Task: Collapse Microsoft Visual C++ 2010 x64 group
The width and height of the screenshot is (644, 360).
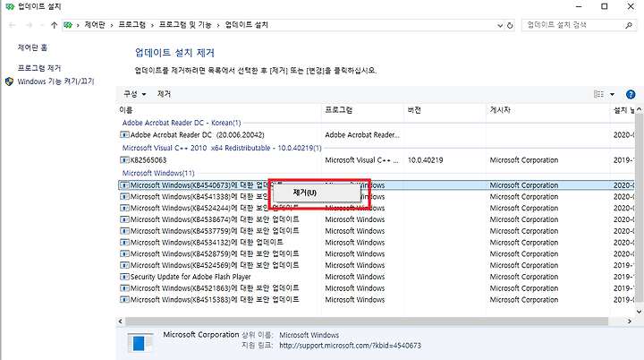Action: click(x=222, y=148)
